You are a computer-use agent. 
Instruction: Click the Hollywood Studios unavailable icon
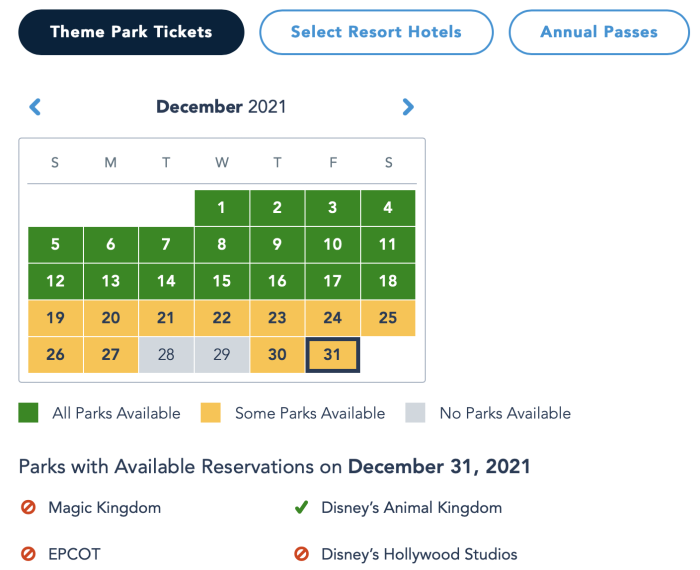pos(301,554)
